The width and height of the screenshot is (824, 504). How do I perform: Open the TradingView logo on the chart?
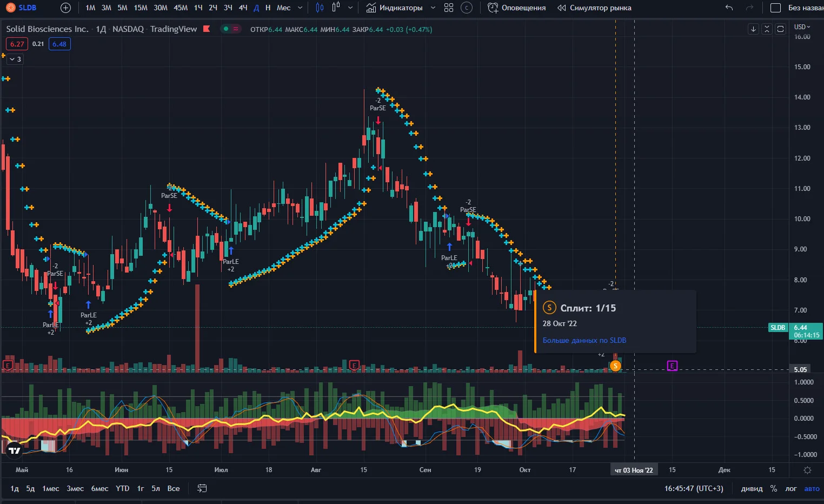pos(15,450)
